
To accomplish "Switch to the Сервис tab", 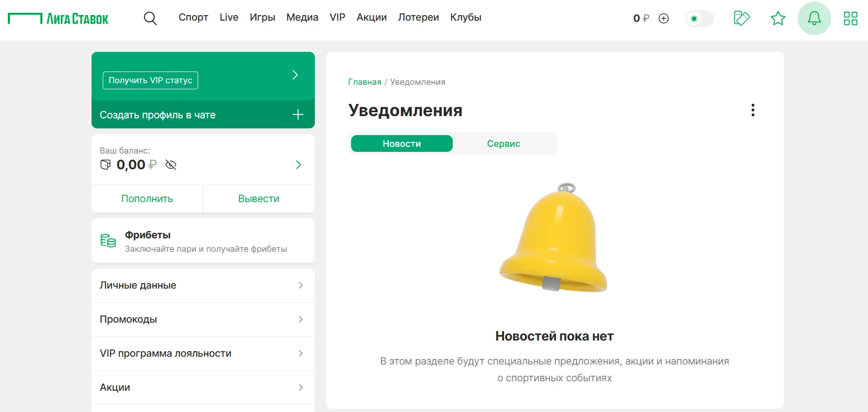I will click(x=503, y=143).
